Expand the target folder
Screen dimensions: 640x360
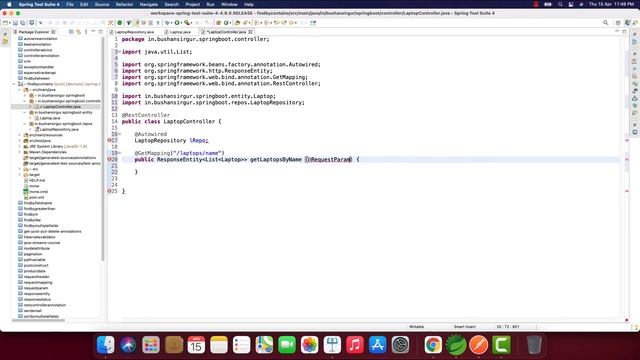click(20, 175)
